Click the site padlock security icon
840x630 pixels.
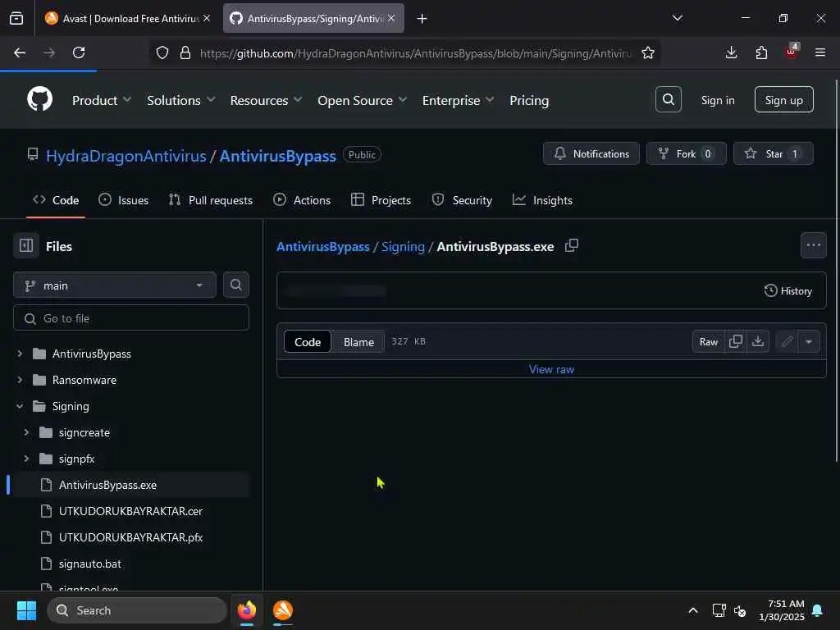pyautogui.click(x=185, y=52)
